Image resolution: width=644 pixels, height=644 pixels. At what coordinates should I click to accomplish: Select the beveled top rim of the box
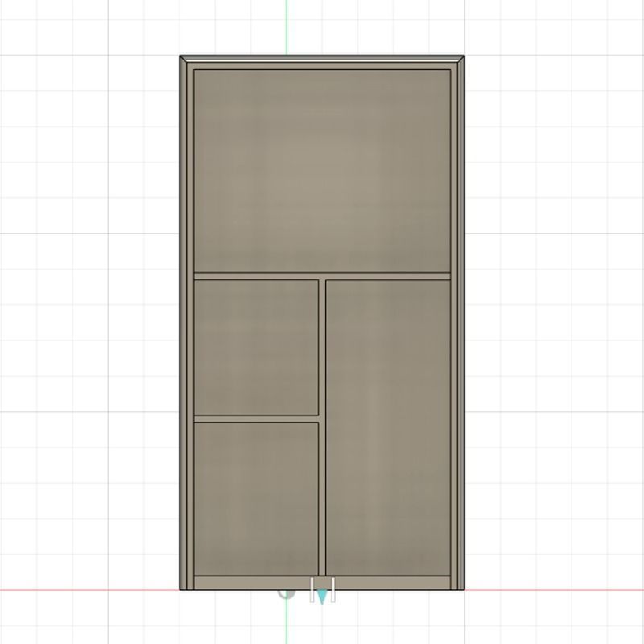click(x=322, y=59)
